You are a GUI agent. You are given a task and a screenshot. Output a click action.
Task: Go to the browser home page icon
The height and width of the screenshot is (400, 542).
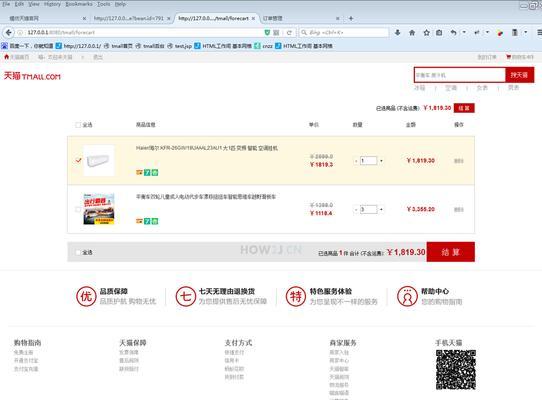(x=412, y=32)
